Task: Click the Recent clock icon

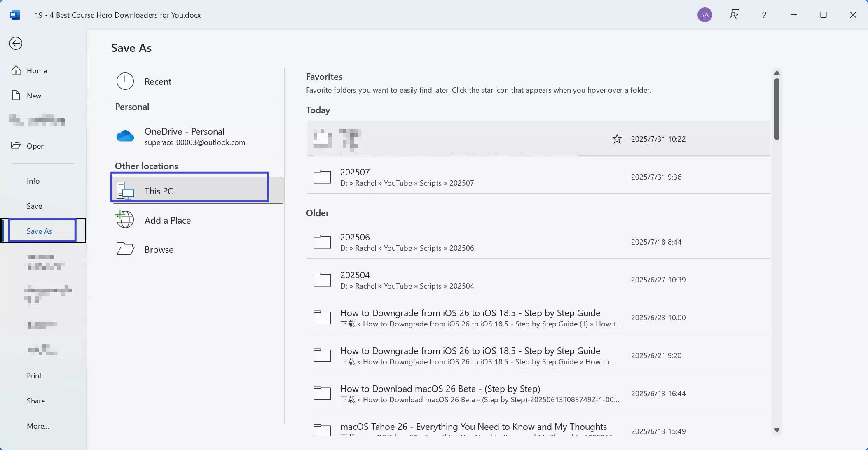Action: [125, 82]
